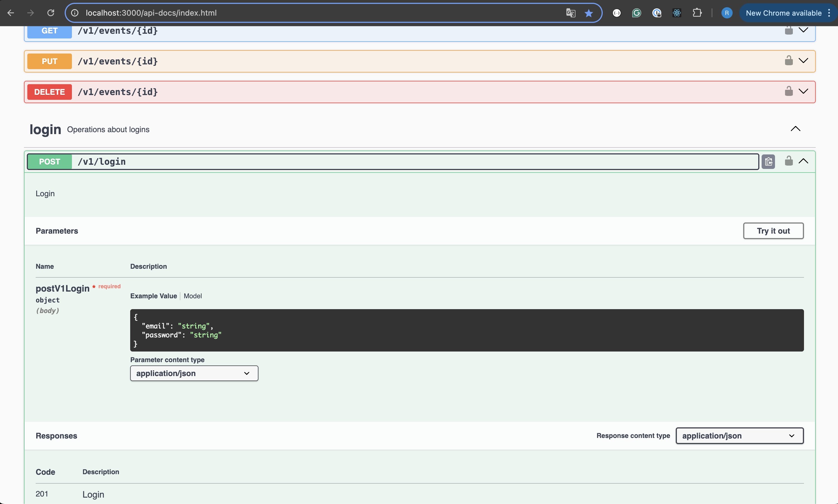838x504 pixels.
Task: Expand the DELETE /v1/events/{id} operation chevron
Action: (803, 91)
